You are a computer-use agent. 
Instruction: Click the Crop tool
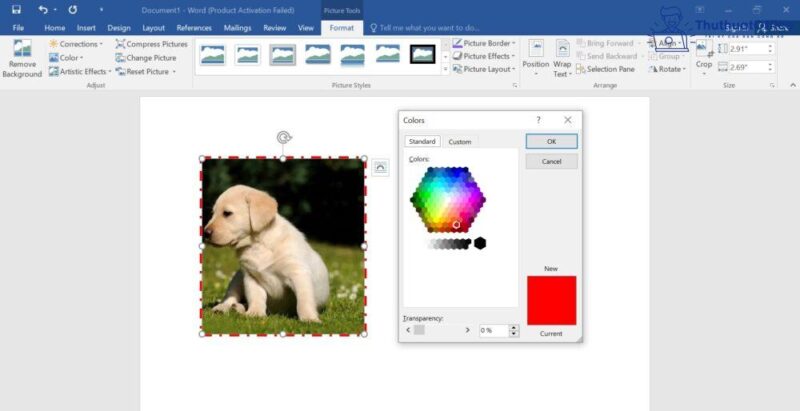pos(704,59)
